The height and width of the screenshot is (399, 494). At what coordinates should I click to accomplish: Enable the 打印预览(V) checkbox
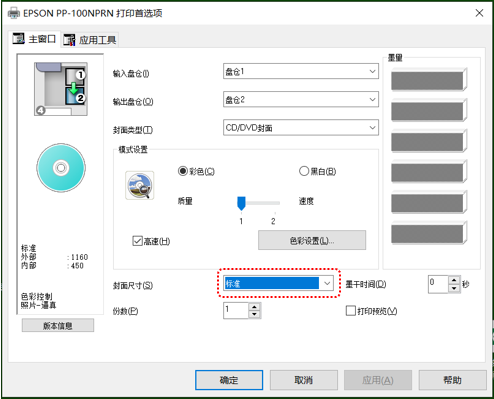pos(350,311)
